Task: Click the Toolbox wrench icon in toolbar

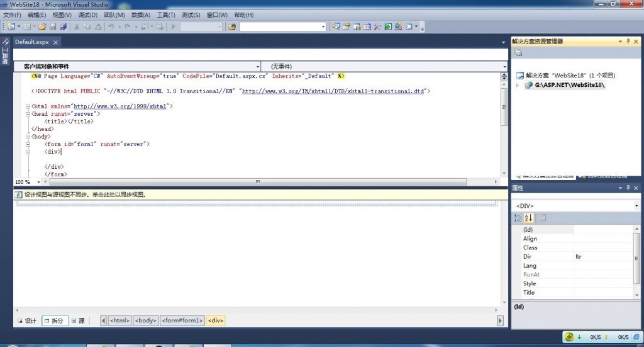Action: click(377, 26)
